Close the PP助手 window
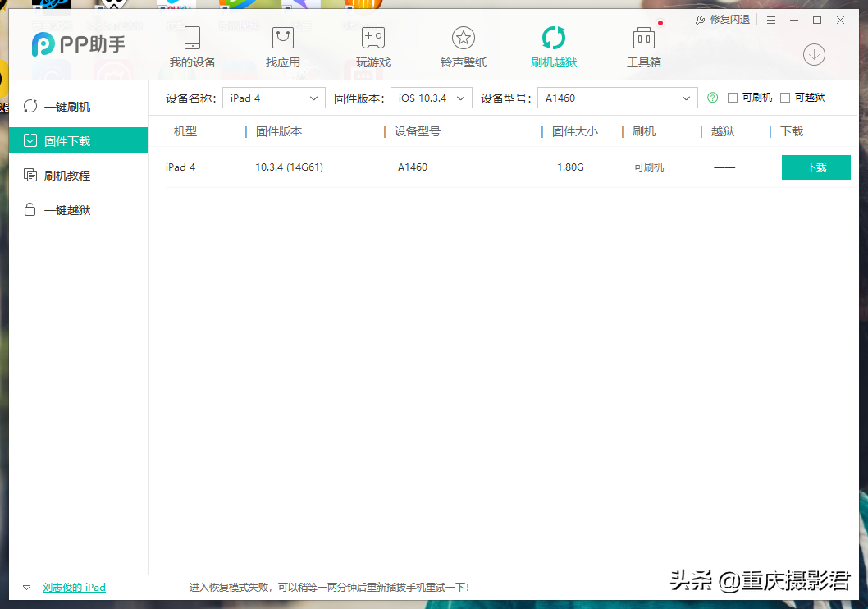The width and height of the screenshot is (868, 609). click(840, 20)
